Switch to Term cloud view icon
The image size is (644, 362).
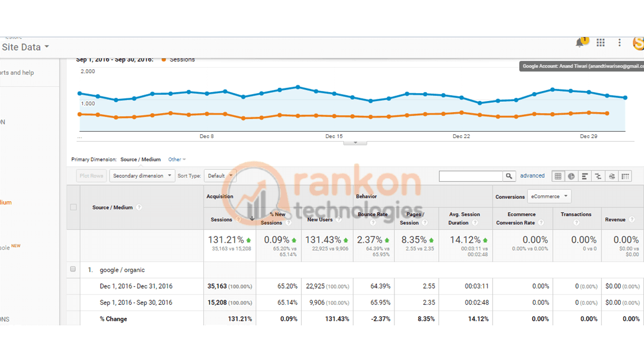click(612, 176)
